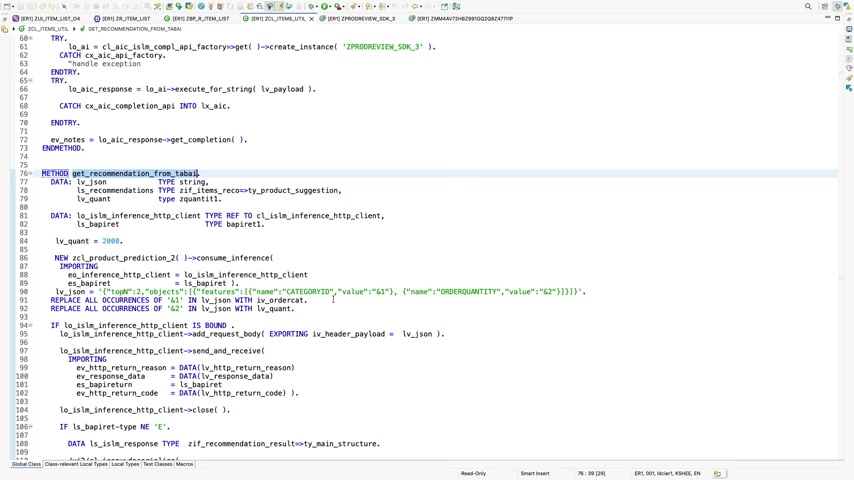Click 'ZPRODREVIEW_SDK_3' string on line 61
The width and height of the screenshot is (854, 480).
click(382, 47)
